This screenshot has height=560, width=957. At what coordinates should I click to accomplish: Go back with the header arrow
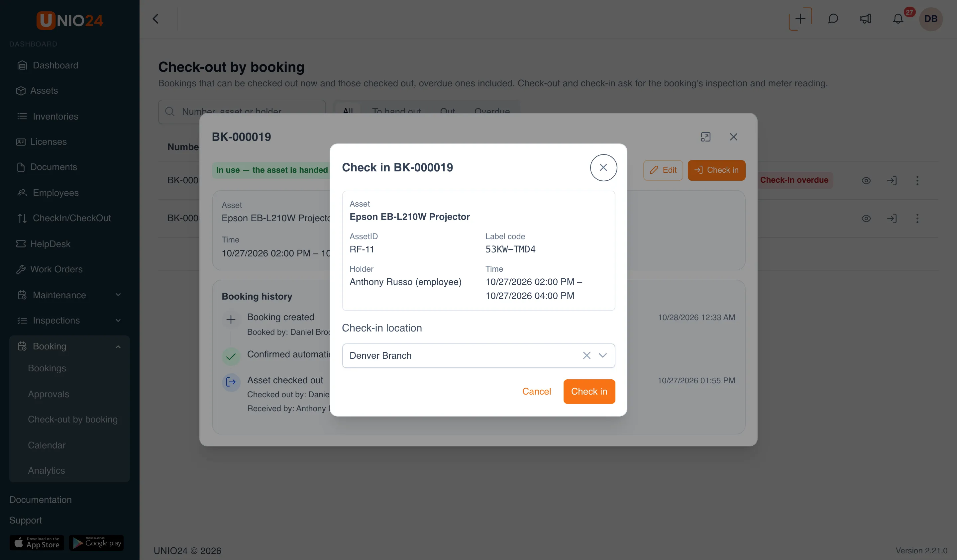click(x=156, y=19)
